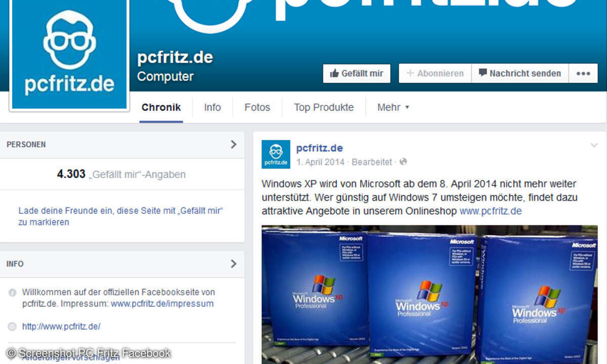Open the Mehr dropdown tab
This screenshot has height=364, width=607.
(393, 107)
